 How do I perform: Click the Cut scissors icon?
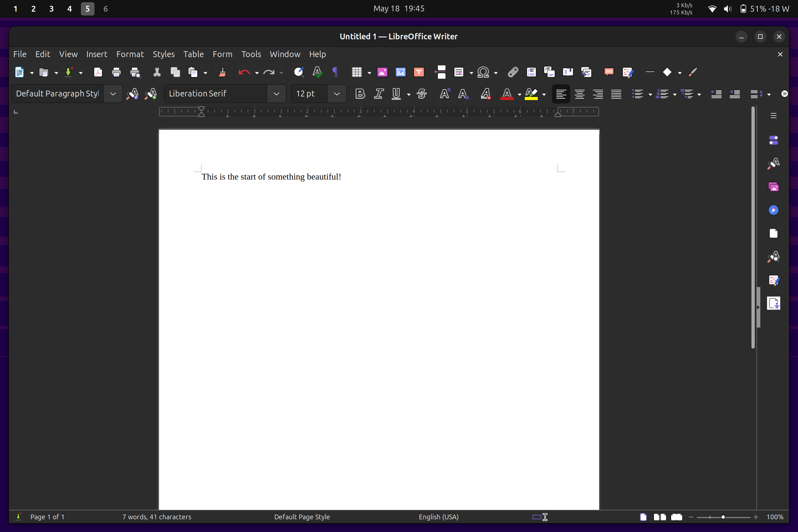(157, 72)
